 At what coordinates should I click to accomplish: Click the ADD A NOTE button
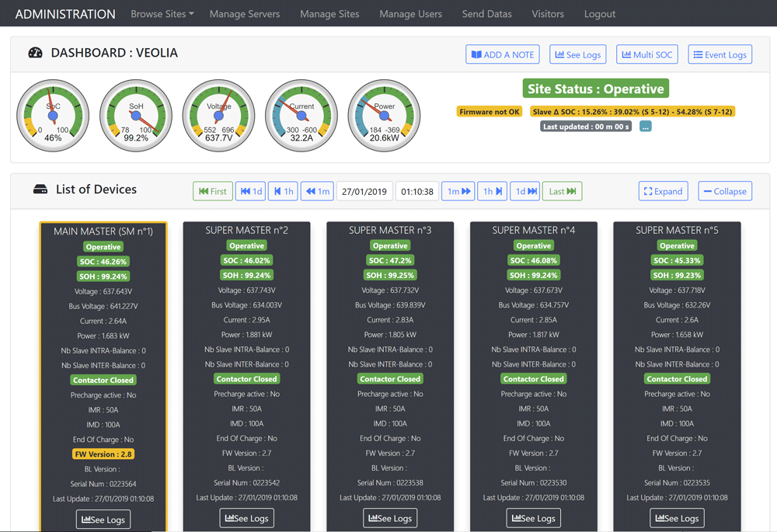point(503,54)
